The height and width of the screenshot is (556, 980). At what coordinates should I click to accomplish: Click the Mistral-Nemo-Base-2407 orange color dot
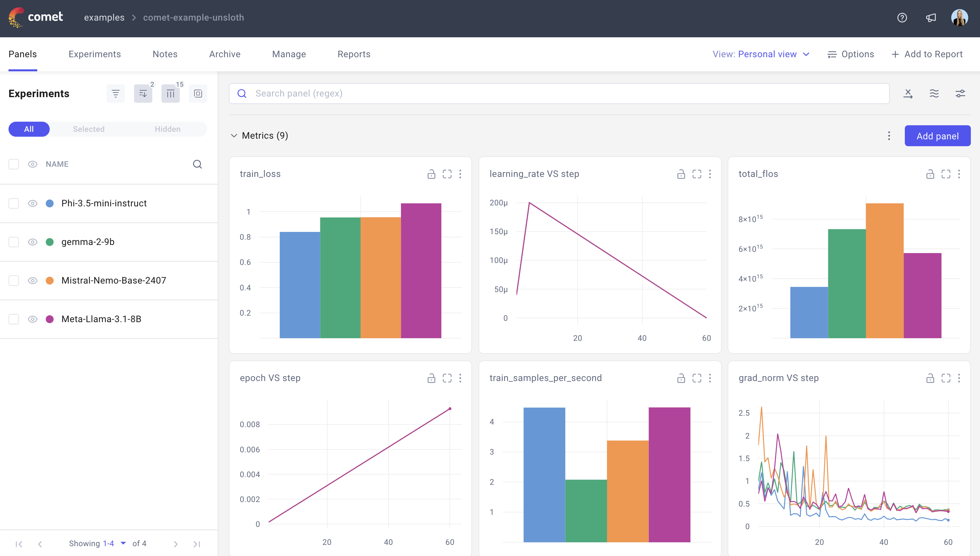pos(50,280)
